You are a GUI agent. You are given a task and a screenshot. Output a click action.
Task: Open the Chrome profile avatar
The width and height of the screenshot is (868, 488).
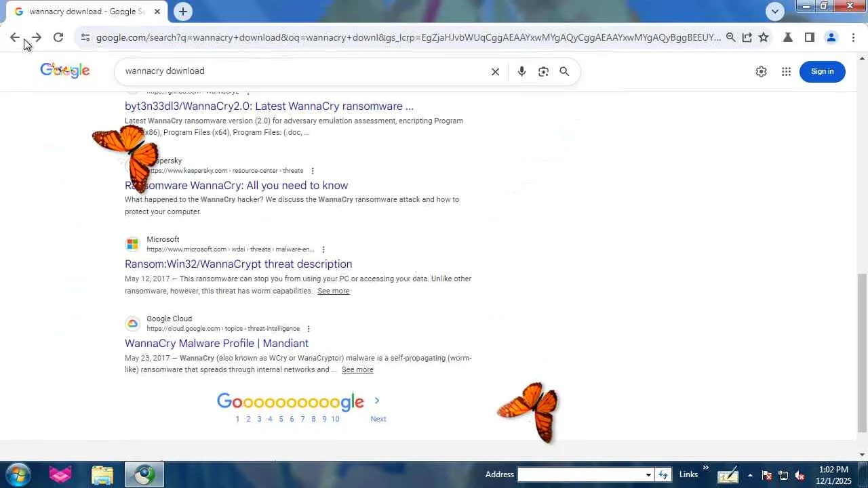pyautogui.click(x=831, y=38)
